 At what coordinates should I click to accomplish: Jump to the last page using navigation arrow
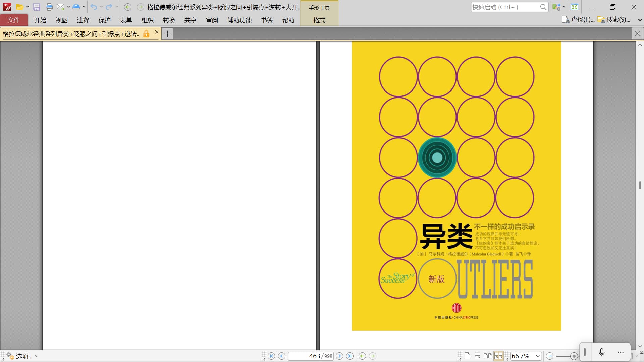click(x=350, y=356)
